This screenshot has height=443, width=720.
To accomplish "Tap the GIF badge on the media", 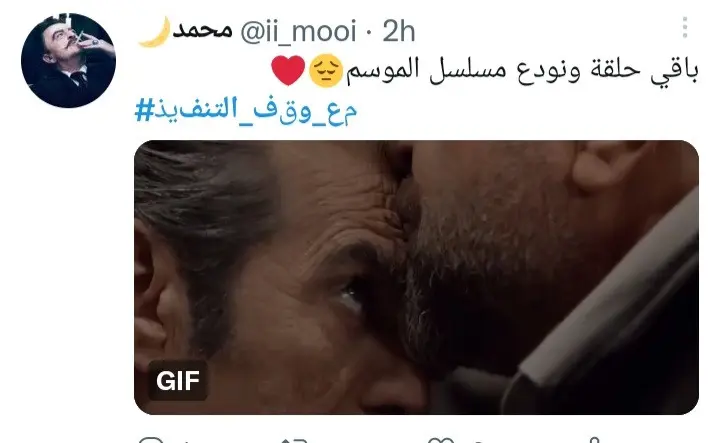I will 178,381.
